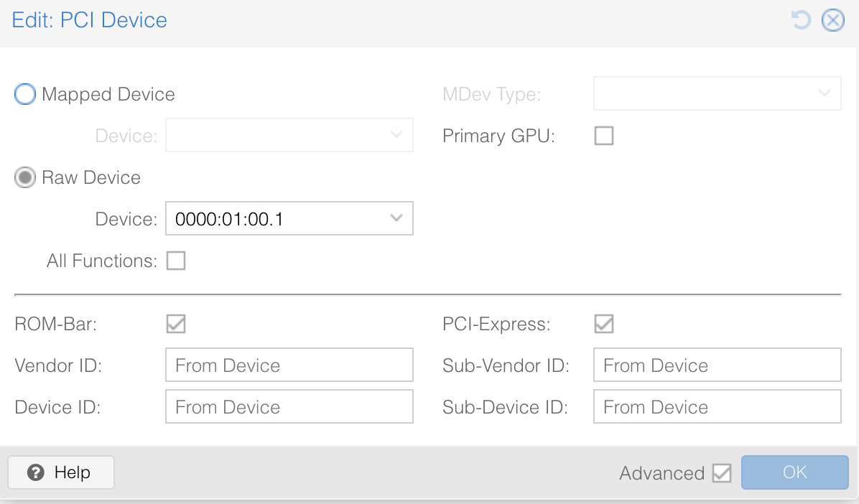Click the reset icon in dialog header
Screen dimensions: 859x504
point(801,20)
